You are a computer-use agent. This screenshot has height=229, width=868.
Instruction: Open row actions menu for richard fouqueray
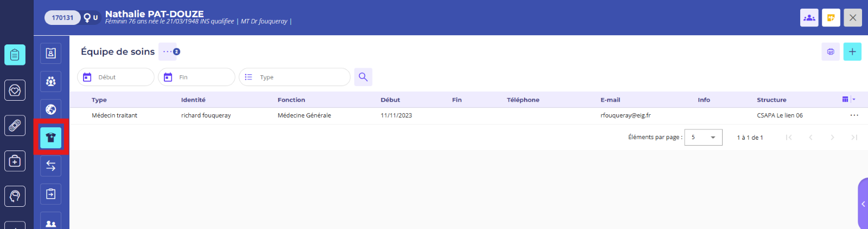pos(854,115)
